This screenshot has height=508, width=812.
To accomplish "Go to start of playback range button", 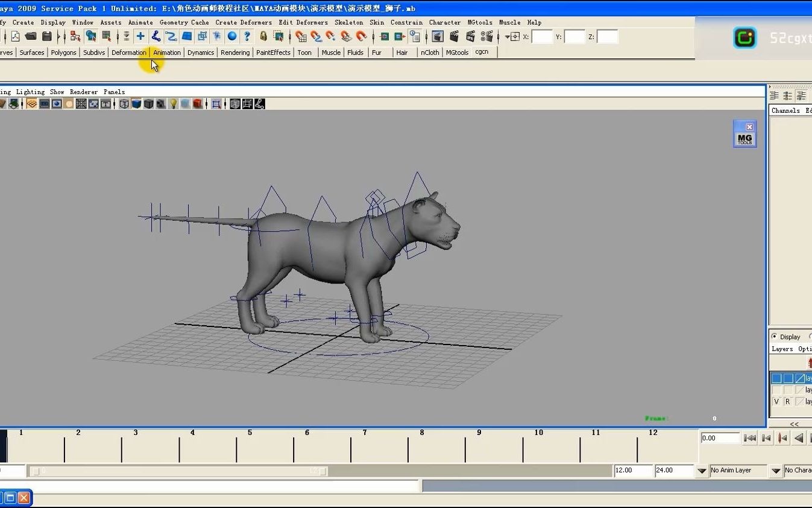I will click(749, 438).
